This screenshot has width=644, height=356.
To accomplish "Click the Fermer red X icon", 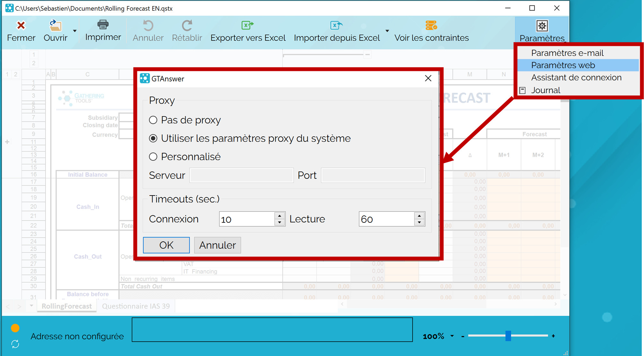I will [x=21, y=25].
